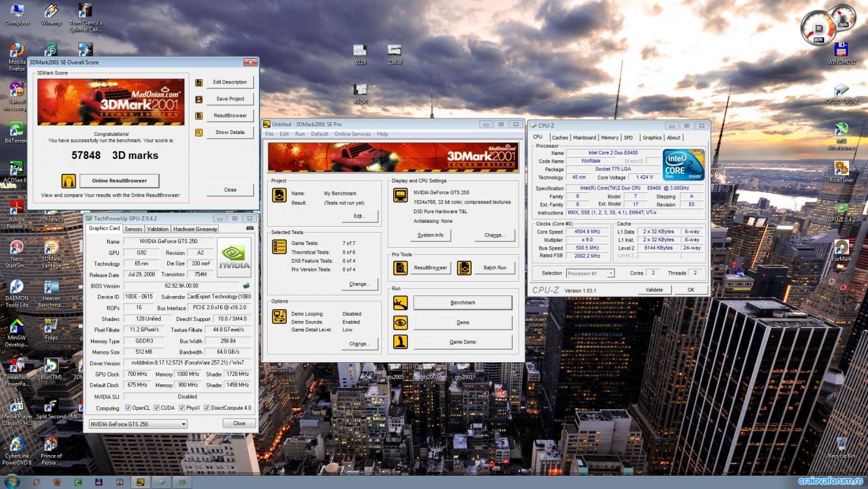The width and height of the screenshot is (868, 489).
Task: Open System Info in 3DMark2001
Action: pos(430,235)
